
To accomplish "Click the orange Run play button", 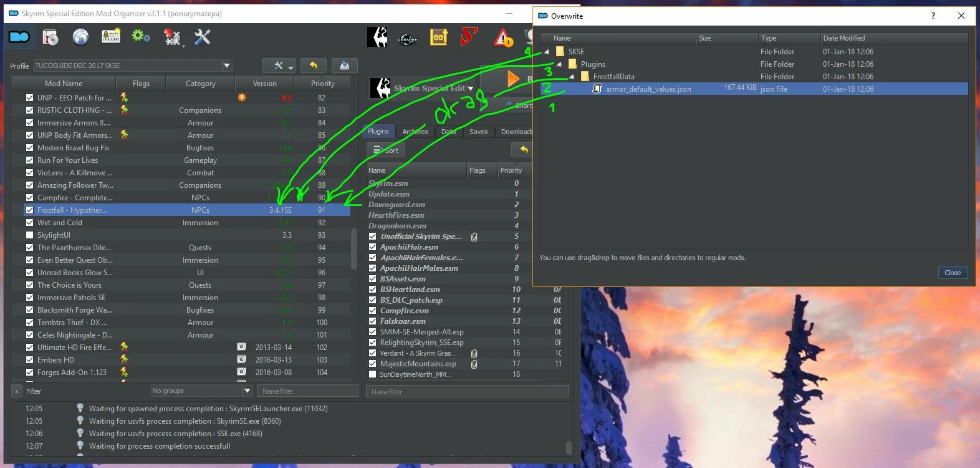I will tap(512, 79).
